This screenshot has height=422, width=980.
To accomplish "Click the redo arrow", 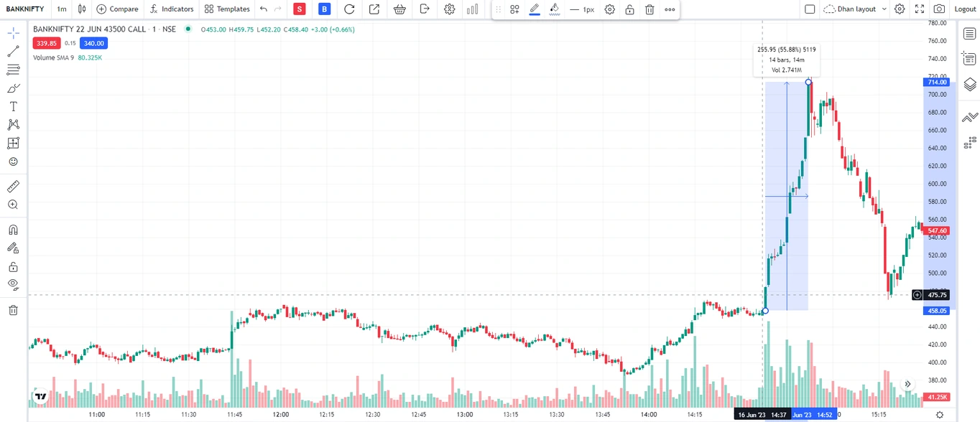I will [278, 9].
